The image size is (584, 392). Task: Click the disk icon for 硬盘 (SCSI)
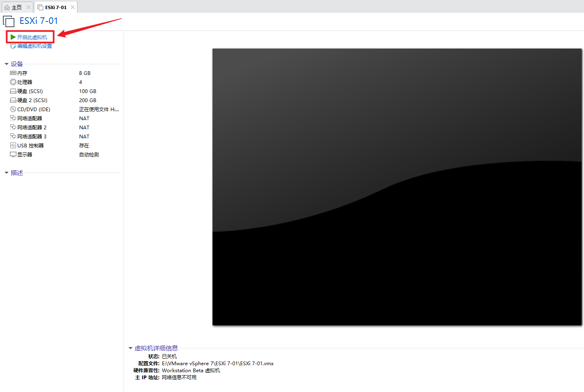pos(13,91)
